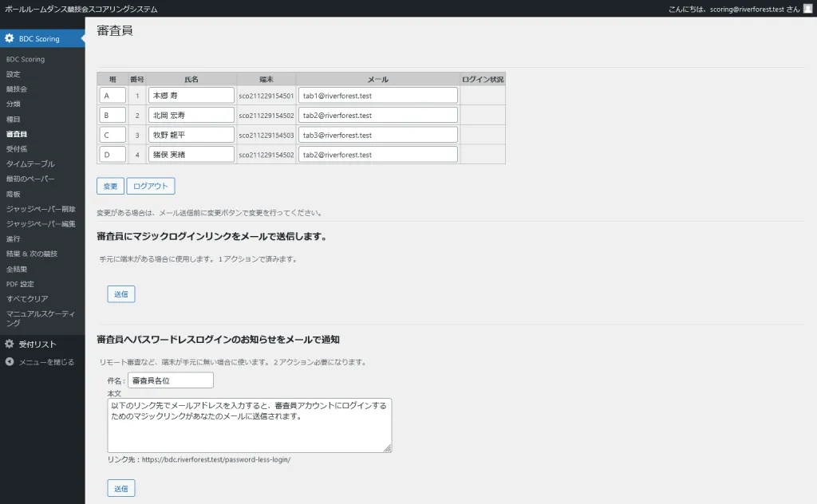Click the BDC Scoring gear icon
817x504 pixels.
(x=10, y=38)
